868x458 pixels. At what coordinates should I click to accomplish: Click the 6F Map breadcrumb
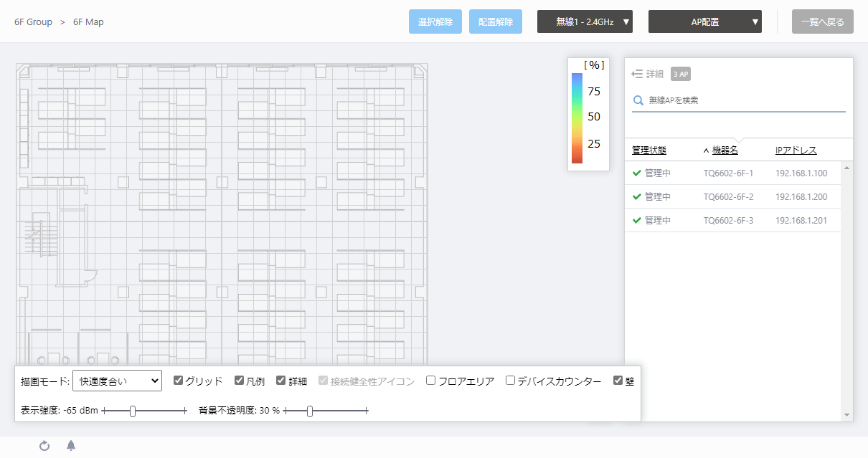[88, 22]
